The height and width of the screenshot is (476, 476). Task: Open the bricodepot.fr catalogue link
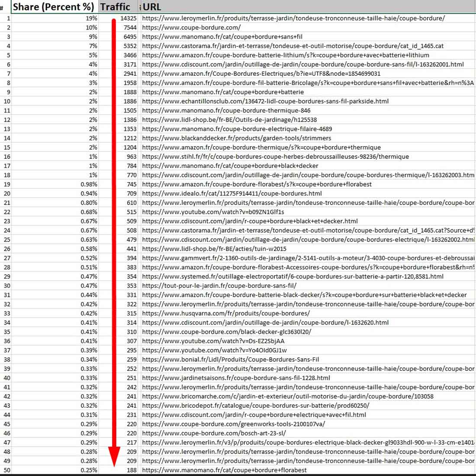[255, 405]
